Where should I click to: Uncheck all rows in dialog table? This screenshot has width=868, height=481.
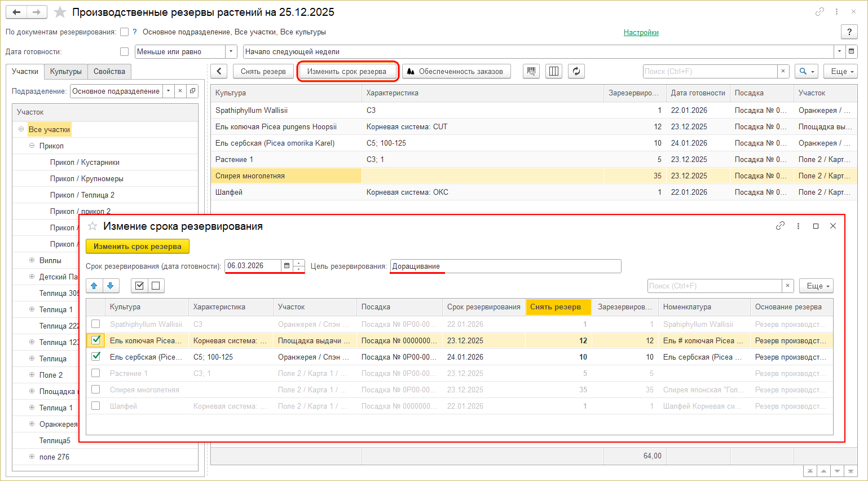click(x=156, y=286)
